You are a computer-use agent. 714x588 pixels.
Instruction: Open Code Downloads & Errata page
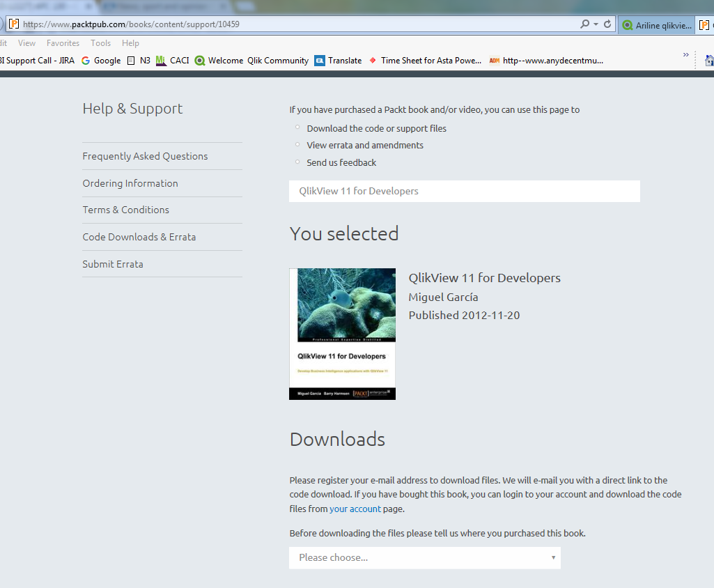click(139, 237)
